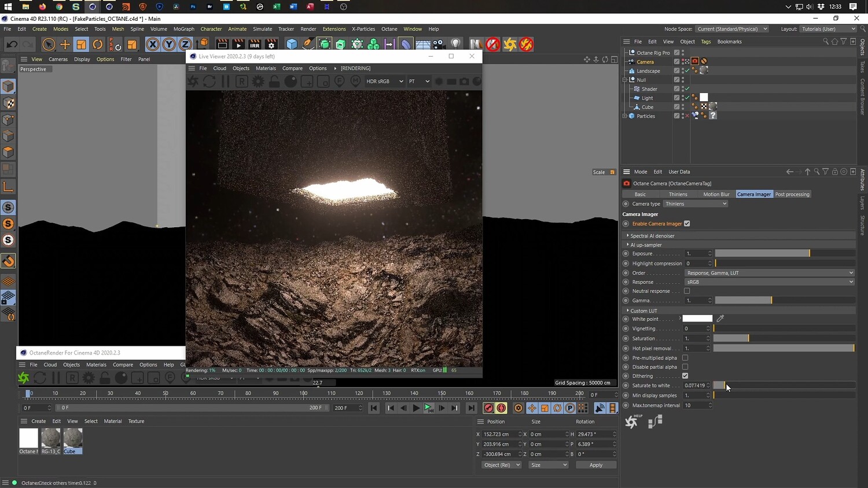Enable the Disable partial alpha checkbox
Image resolution: width=868 pixels, height=488 pixels.
coord(685,367)
